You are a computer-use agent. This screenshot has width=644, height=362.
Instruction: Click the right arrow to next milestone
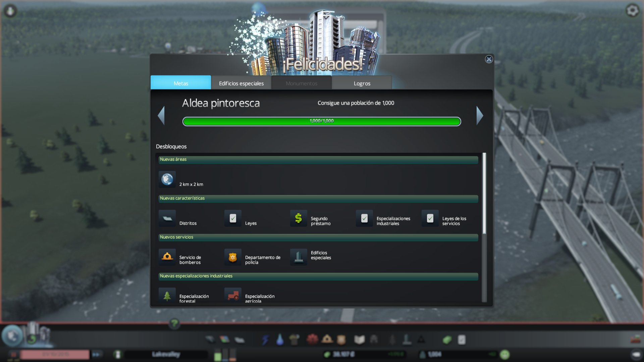click(480, 115)
